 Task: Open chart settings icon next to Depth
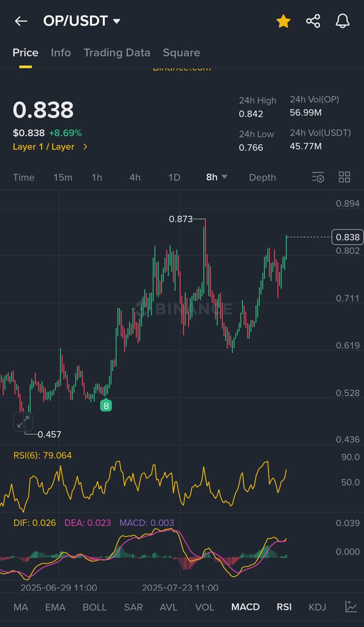coord(318,177)
